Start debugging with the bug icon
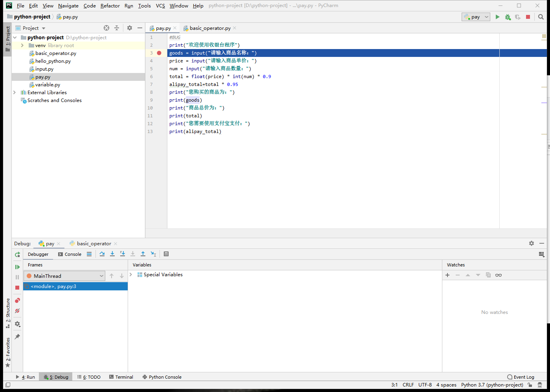550x392 pixels. tap(508, 17)
